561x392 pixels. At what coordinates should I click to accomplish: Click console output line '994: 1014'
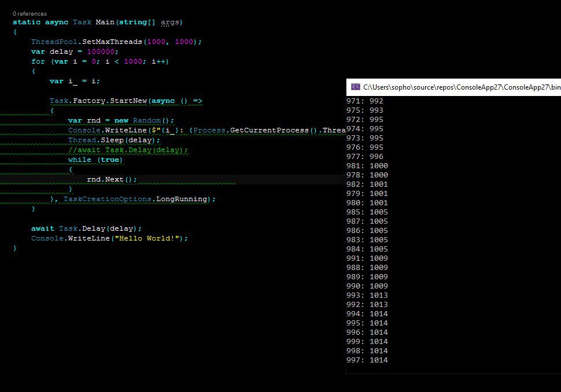[367, 314]
